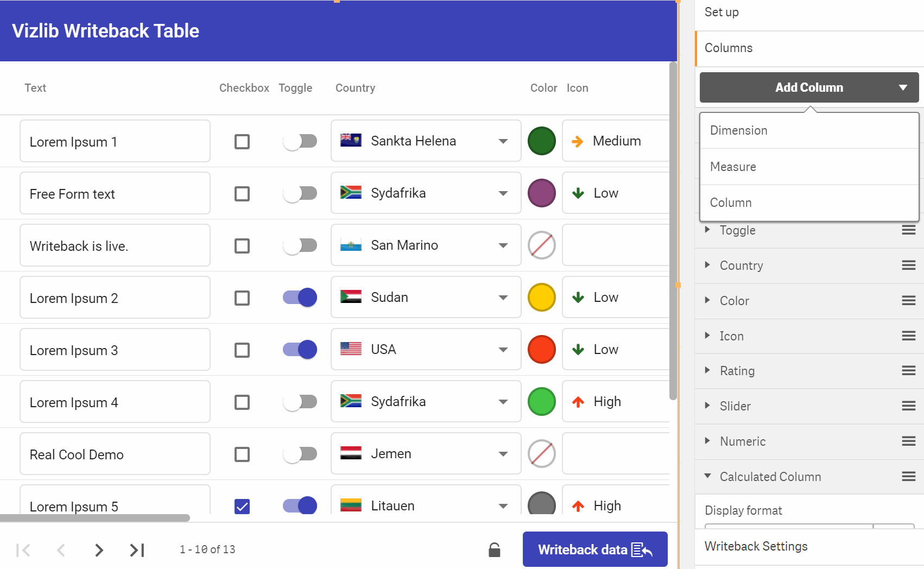The image size is (924, 569).
Task: Open USA country dropdown
Action: [426, 350]
